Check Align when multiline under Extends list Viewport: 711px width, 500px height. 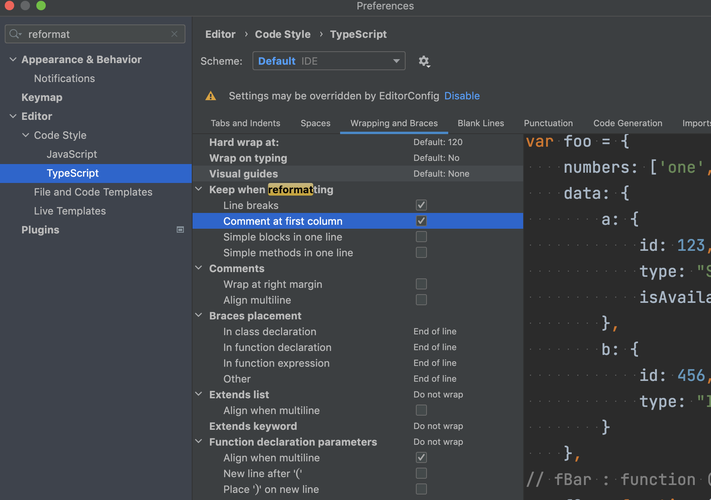[x=421, y=410]
